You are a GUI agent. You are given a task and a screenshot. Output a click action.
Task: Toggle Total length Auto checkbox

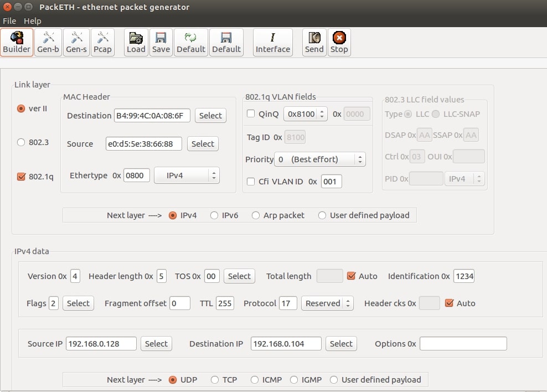(352, 276)
